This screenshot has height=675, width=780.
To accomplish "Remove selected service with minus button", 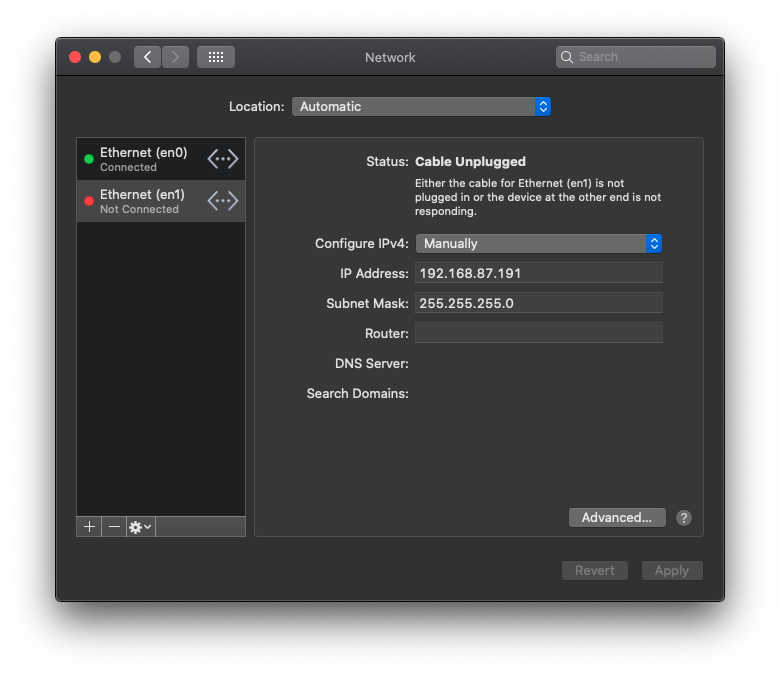I will click(114, 527).
